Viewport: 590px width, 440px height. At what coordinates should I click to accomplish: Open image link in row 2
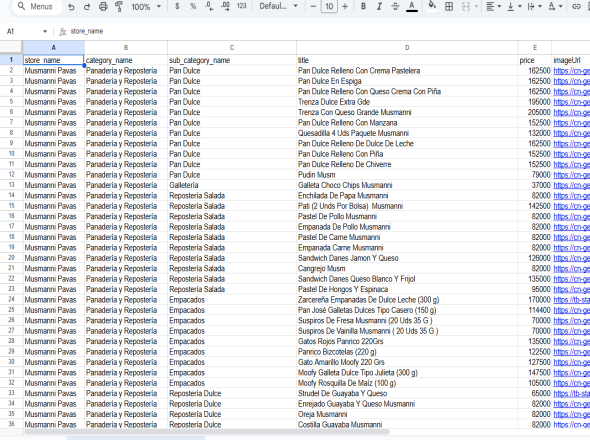[571, 71]
